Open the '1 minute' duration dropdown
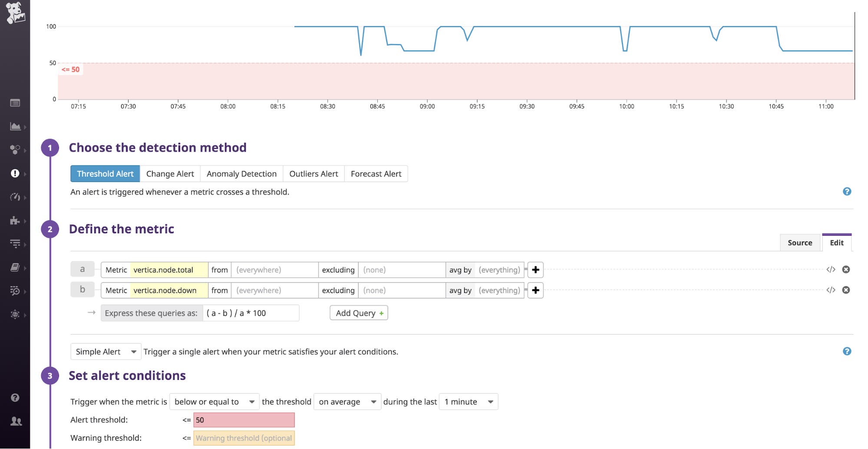Viewport: 868px width, 449px height. (468, 402)
